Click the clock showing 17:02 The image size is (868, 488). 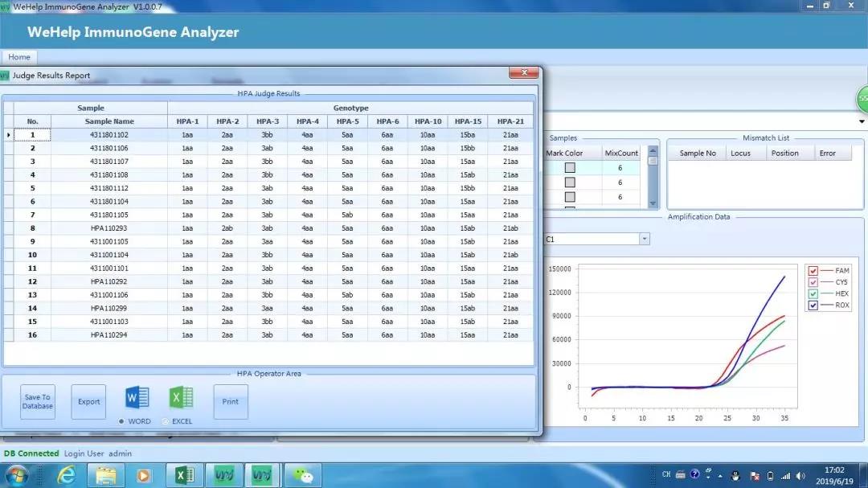(x=834, y=470)
